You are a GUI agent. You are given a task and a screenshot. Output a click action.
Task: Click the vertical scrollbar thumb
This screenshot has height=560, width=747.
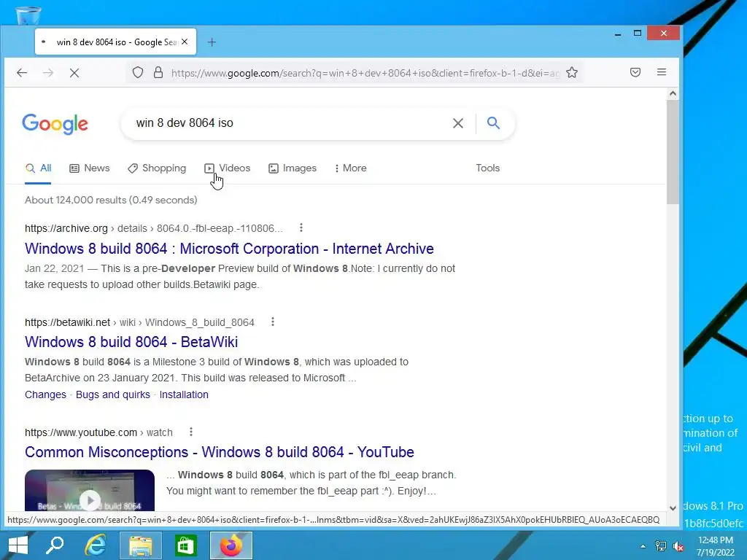click(672, 152)
